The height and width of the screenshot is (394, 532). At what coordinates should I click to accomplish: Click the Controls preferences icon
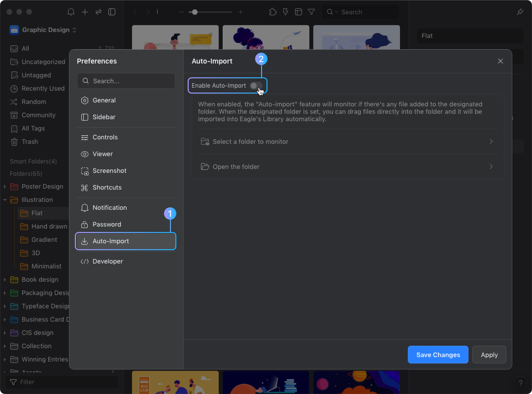[84, 137]
